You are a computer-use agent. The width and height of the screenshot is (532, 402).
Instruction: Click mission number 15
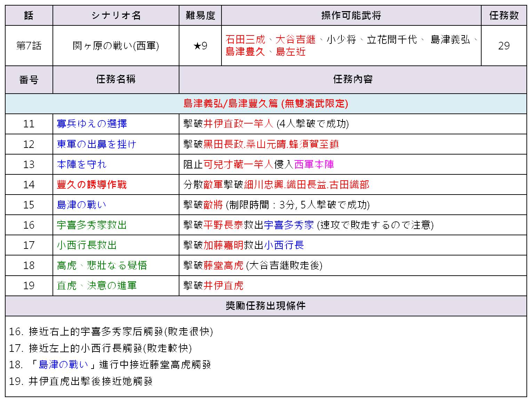point(29,205)
